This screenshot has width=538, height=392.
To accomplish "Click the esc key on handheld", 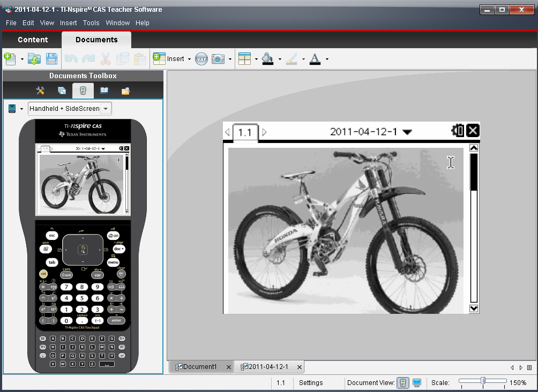I will [52, 235].
